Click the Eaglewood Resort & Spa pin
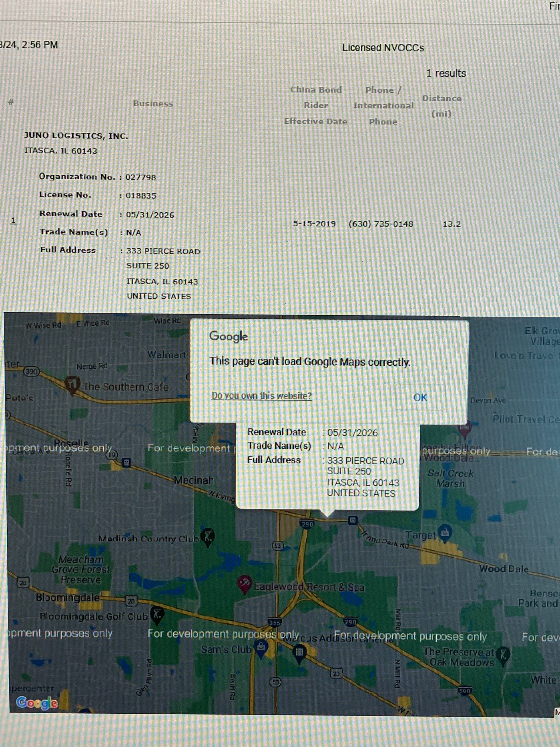The height and width of the screenshot is (747, 560). pyautogui.click(x=244, y=585)
